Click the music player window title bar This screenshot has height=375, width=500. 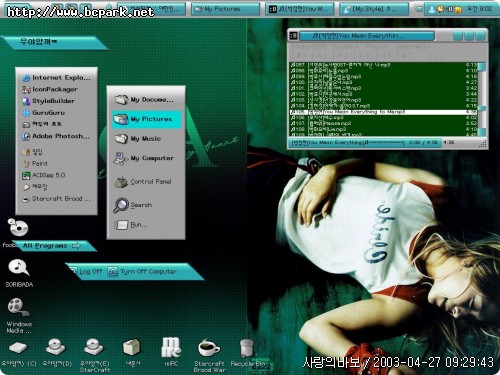(367, 36)
